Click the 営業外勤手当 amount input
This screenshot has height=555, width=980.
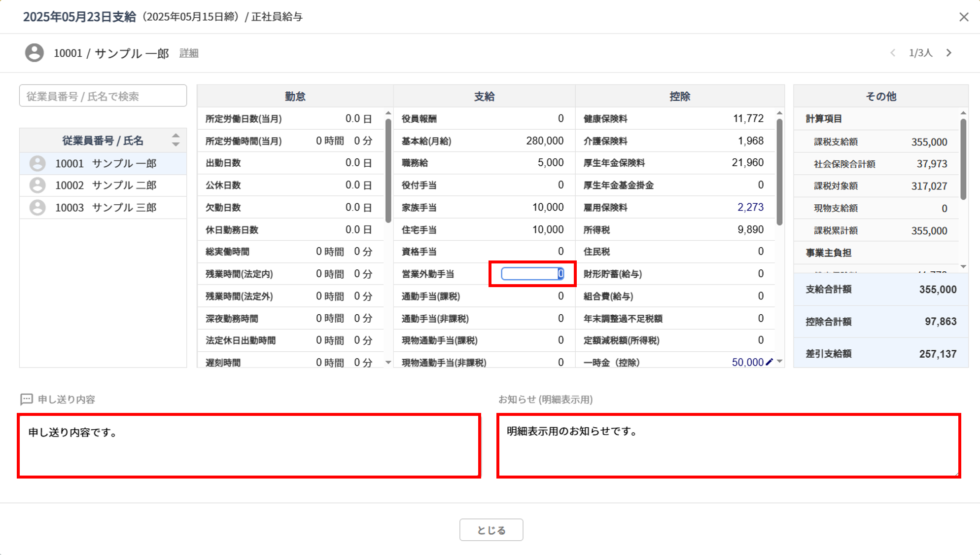(531, 274)
